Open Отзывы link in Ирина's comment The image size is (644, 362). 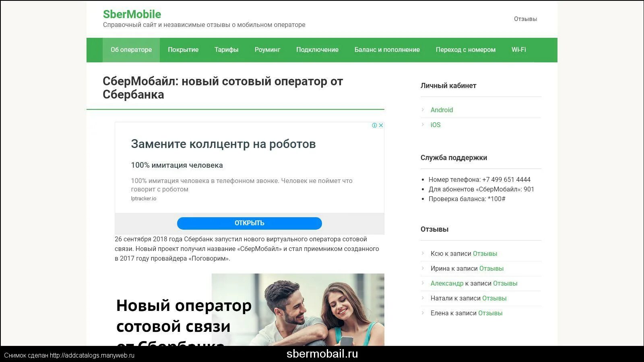[x=491, y=269]
